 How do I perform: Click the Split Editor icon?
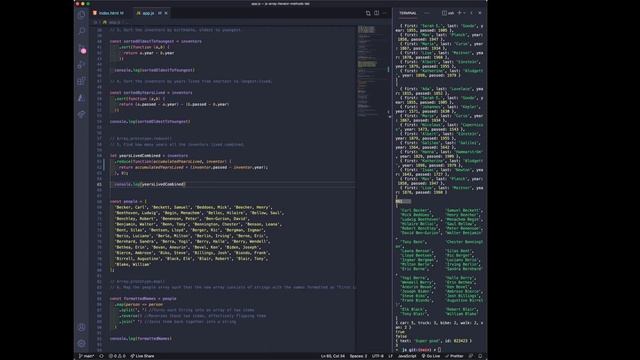[x=376, y=13]
